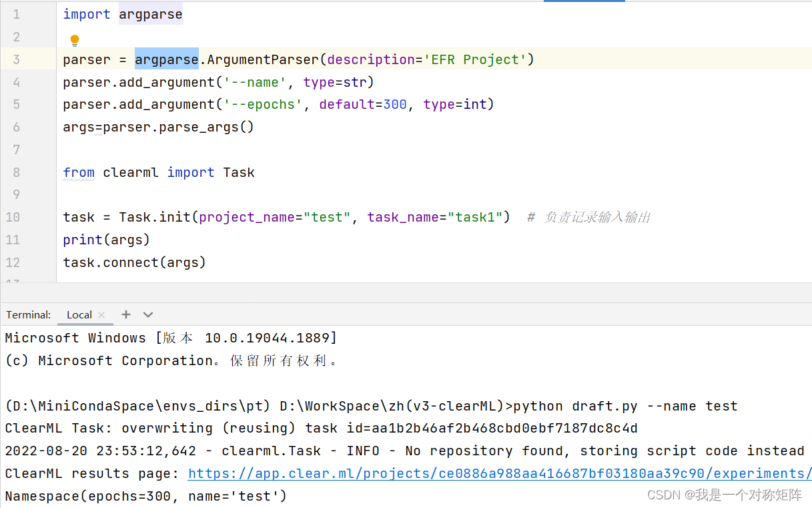Image resolution: width=812 pixels, height=508 pixels.
Task: Click 'task.connect(args)' on line 12
Action: 135,262
